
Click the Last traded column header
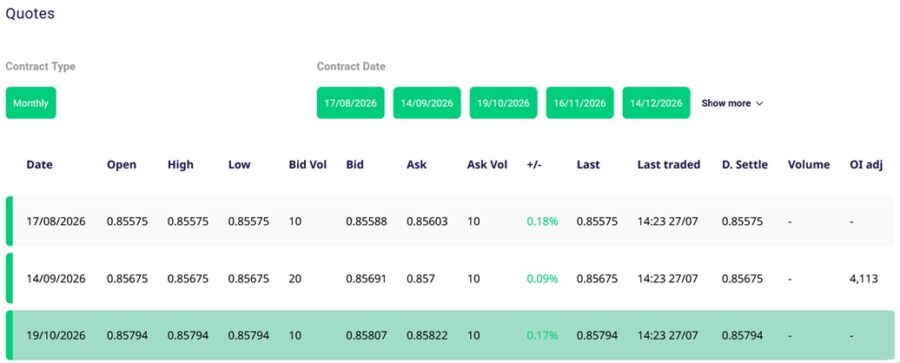(x=669, y=164)
